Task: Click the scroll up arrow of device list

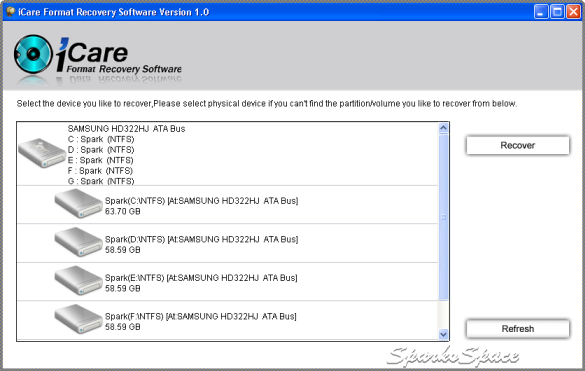Action: pyautogui.click(x=443, y=128)
